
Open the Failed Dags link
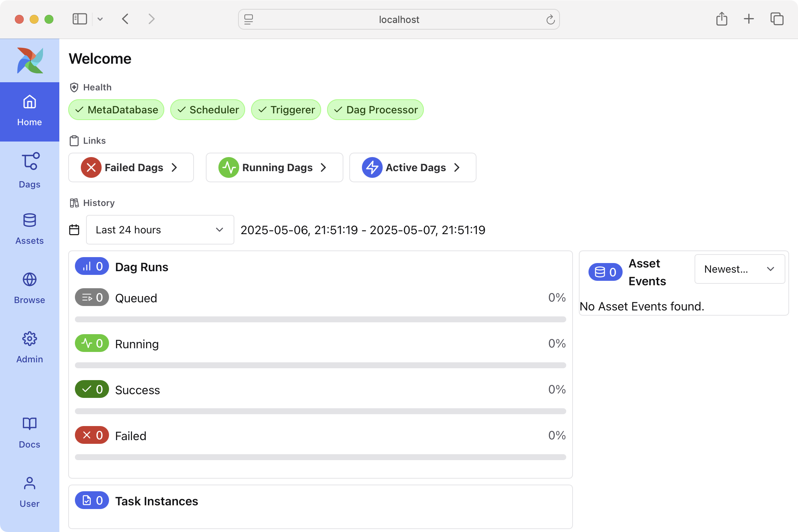[131, 167]
